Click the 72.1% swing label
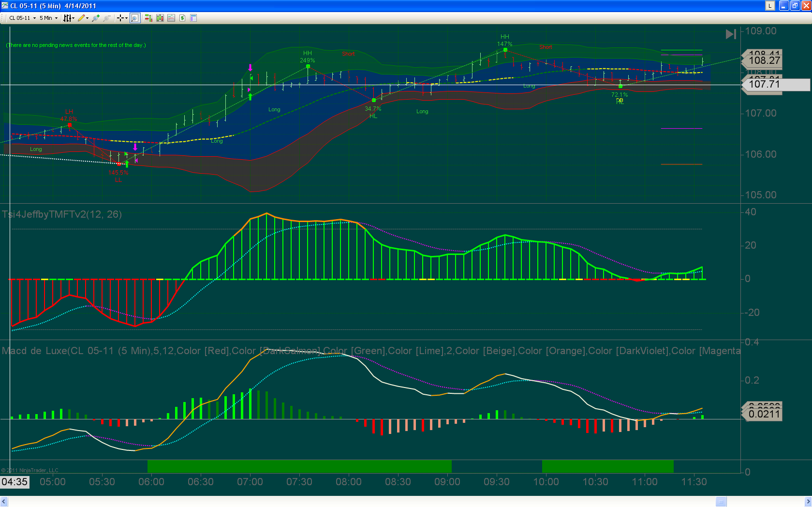The width and height of the screenshot is (812, 507). tap(620, 95)
